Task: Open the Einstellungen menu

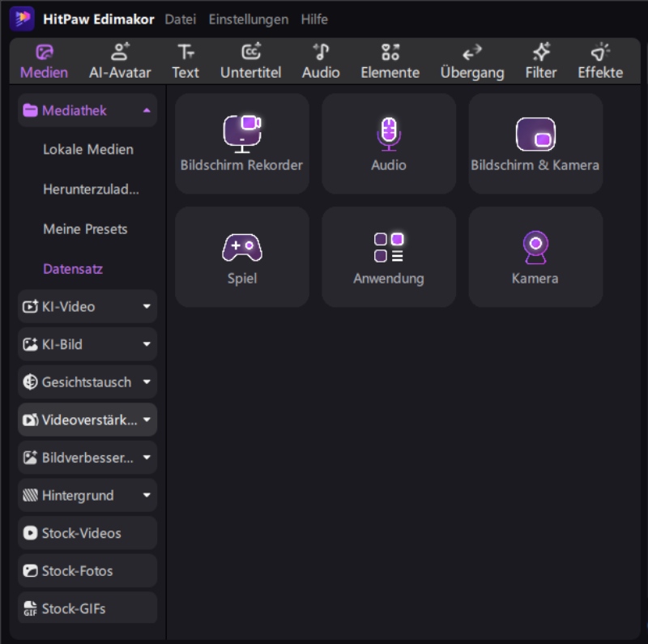Action: 248,19
